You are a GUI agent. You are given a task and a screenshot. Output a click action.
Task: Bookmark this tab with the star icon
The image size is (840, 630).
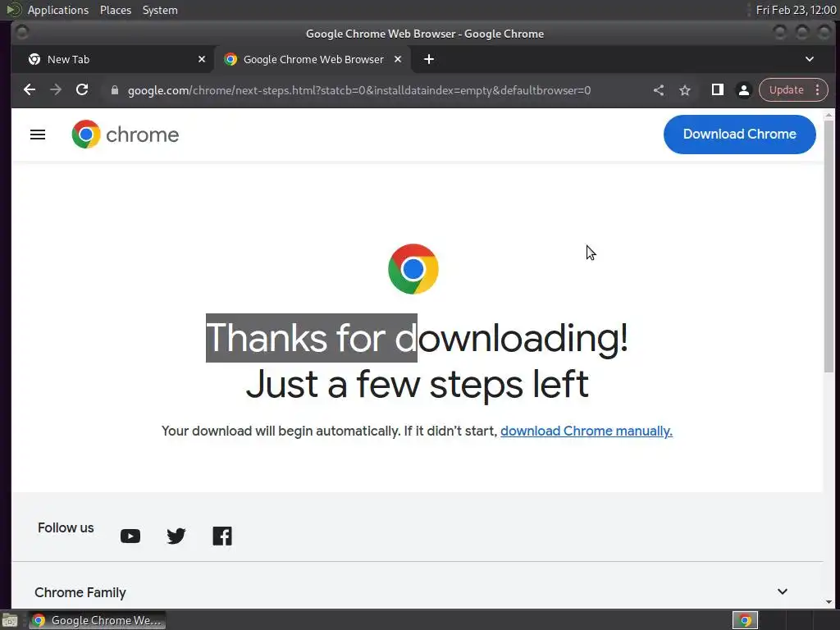click(685, 90)
